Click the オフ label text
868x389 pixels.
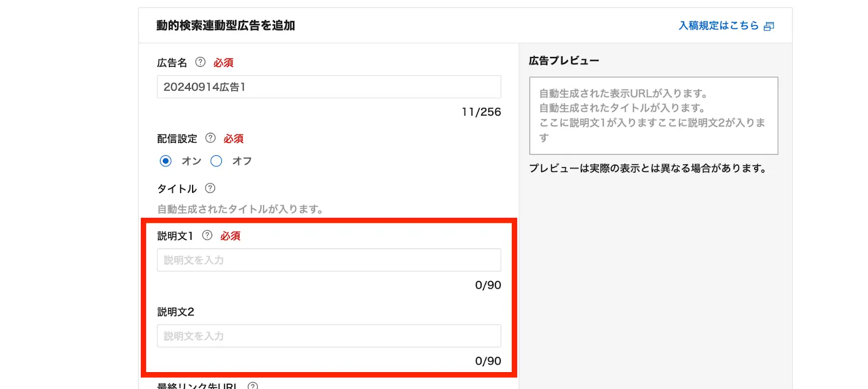[x=242, y=161]
